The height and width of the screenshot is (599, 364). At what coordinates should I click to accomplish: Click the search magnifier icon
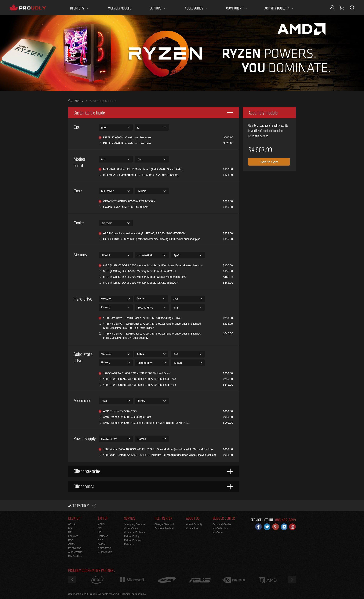[352, 8]
